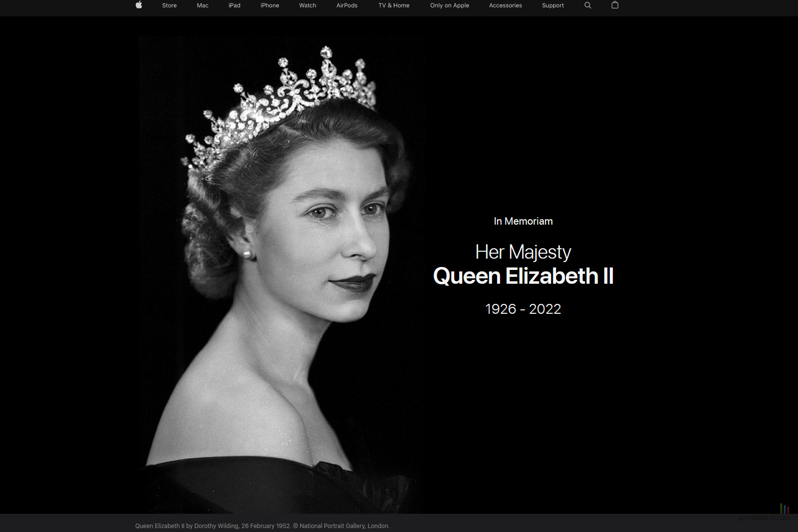Open the iPhone navigation link
The width and height of the screenshot is (798, 532).
(x=270, y=5)
